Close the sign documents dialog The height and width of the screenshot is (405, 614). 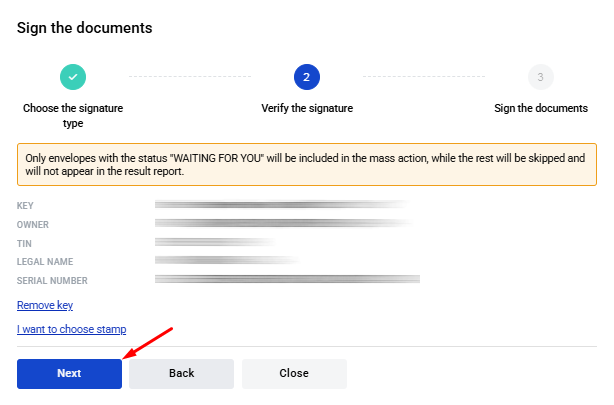294,374
